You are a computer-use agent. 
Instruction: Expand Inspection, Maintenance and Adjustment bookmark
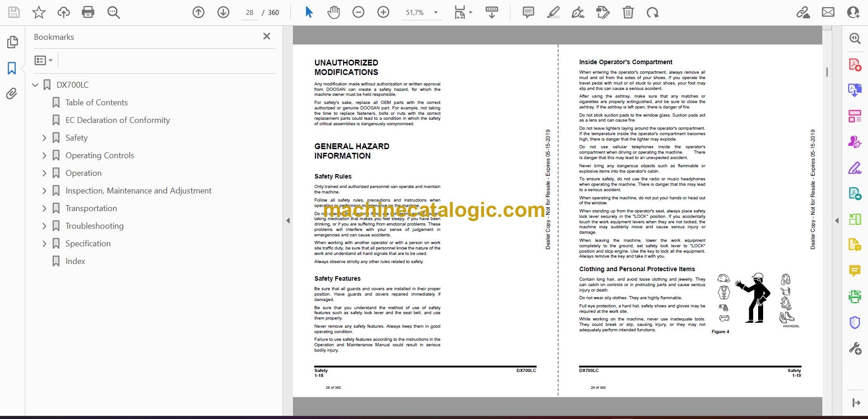(x=44, y=191)
